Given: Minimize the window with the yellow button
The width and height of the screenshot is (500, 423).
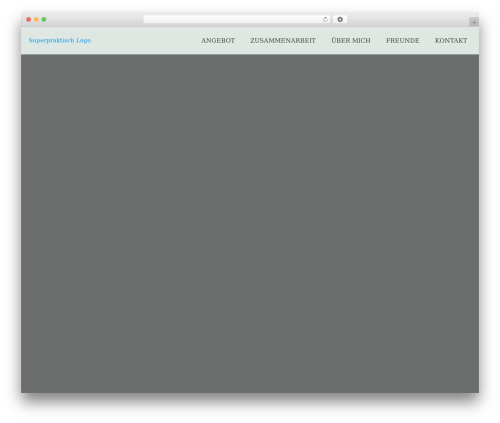Looking at the screenshot, I should point(36,19).
